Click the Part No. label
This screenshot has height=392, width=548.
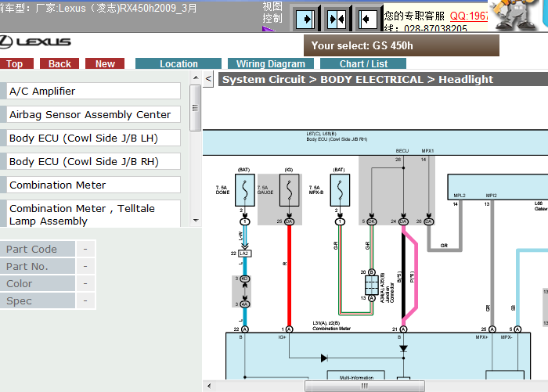coord(38,266)
